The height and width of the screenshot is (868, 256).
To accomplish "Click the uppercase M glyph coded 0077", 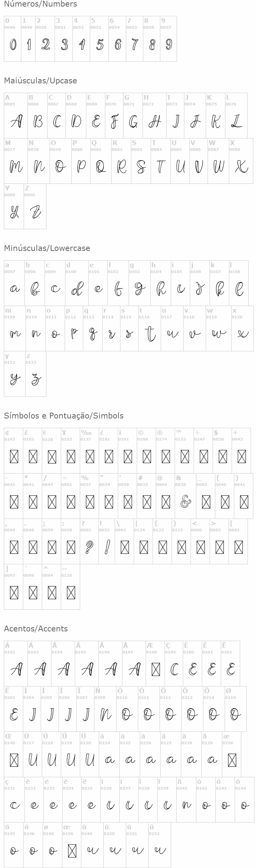I will click(15, 167).
